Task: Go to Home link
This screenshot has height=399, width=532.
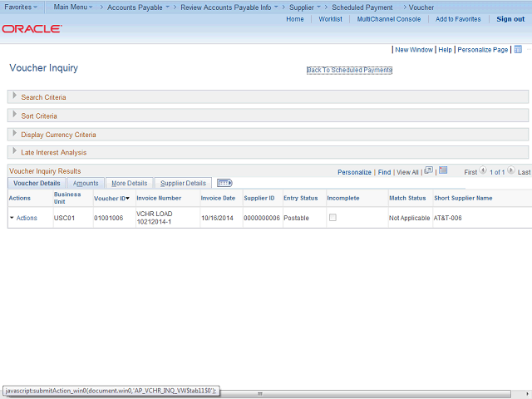Action: pyautogui.click(x=295, y=19)
